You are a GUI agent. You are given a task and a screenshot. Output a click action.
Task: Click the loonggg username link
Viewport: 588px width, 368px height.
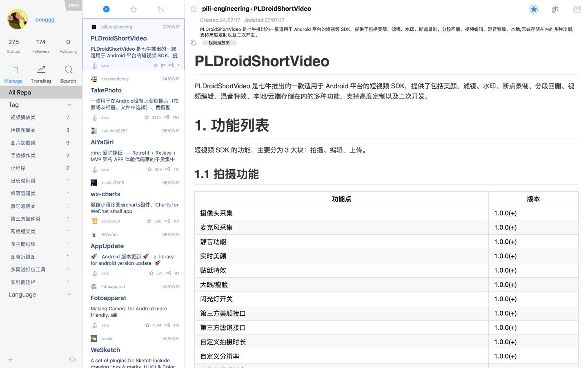tap(44, 20)
